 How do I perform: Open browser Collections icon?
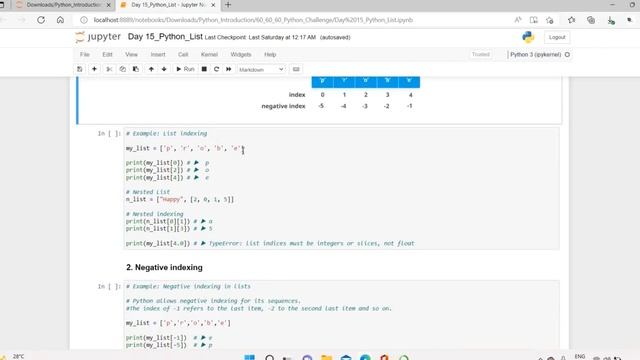pos(591,20)
